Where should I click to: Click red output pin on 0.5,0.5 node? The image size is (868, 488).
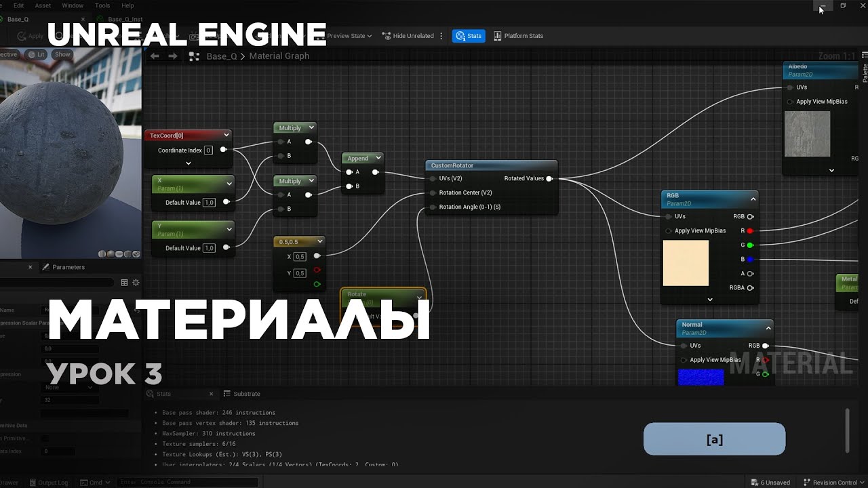click(x=317, y=270)
